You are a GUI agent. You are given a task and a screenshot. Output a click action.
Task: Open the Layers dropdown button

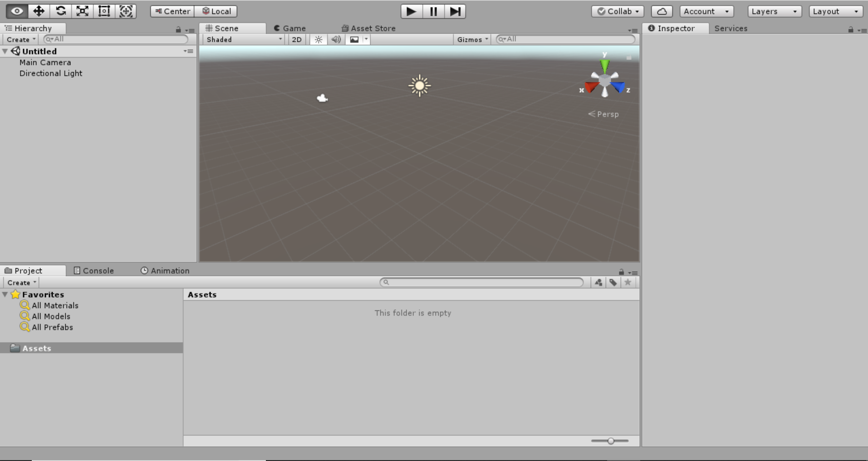point(774,11)
